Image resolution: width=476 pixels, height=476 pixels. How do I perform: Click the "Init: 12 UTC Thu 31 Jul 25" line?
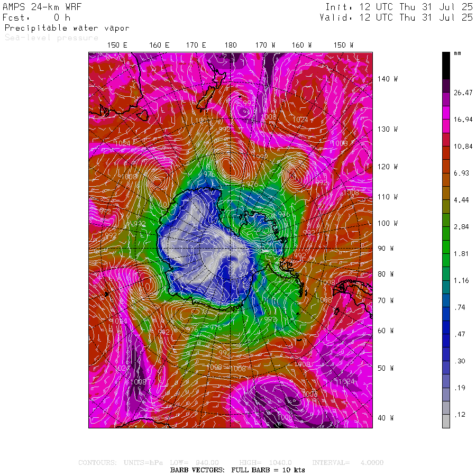(x=399, y=7)
